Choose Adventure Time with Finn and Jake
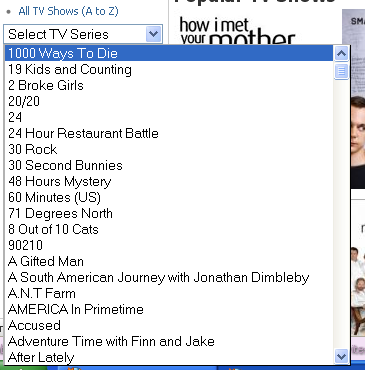This screenshot has width=365, height=370. click(169, 341)
